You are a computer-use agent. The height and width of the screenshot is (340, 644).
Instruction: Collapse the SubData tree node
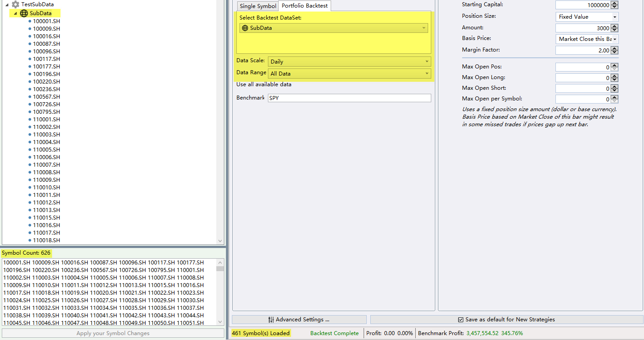(16, 13)
